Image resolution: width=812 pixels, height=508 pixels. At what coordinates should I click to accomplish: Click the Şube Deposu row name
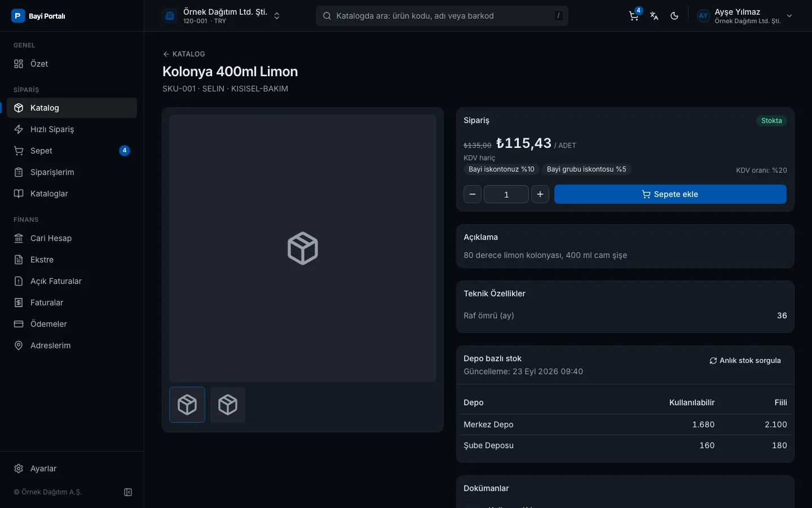coord(488,445)
